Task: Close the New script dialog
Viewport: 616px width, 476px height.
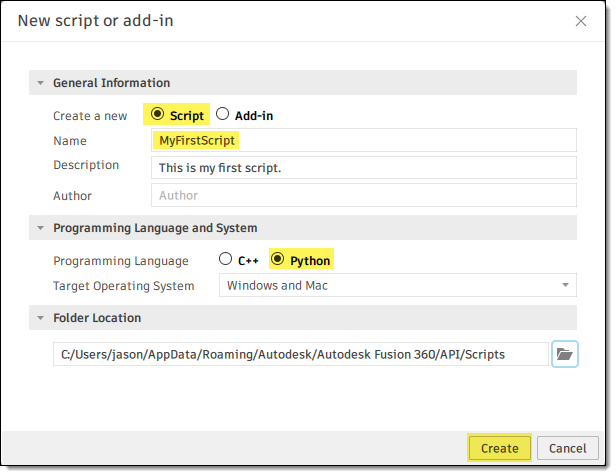Action: 581,20
